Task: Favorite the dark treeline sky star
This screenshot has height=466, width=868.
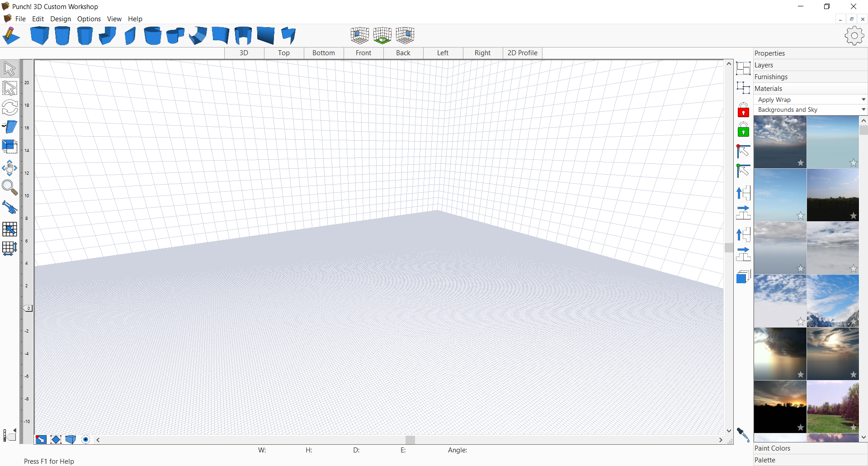Action: coord(854,216)
